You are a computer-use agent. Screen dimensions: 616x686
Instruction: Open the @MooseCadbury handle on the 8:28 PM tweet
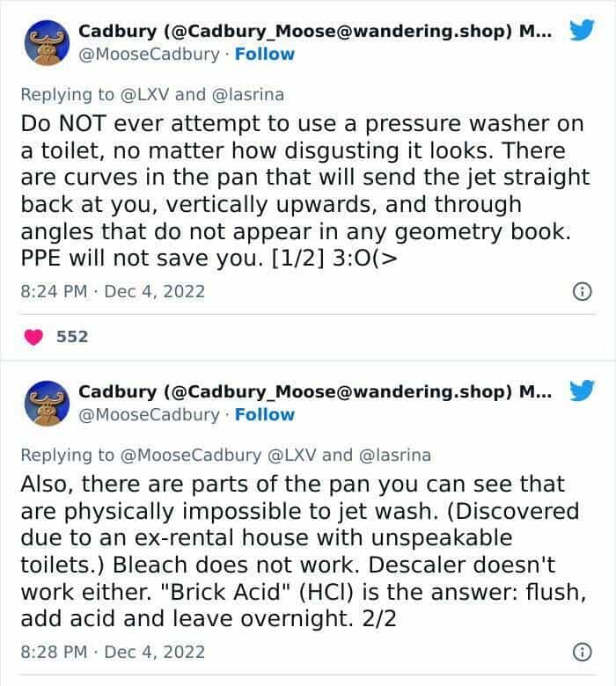click(x=149, y=414)
